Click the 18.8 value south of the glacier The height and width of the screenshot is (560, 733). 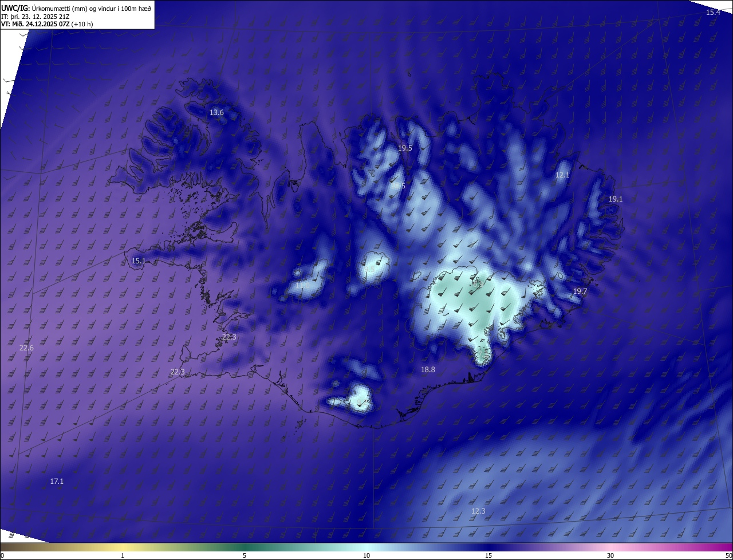coord(428,370)
